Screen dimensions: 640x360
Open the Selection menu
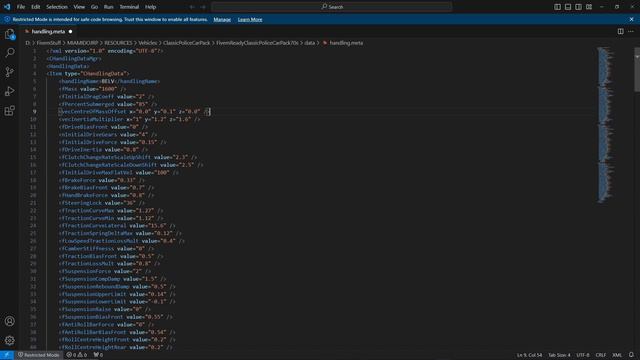point(57,7)
